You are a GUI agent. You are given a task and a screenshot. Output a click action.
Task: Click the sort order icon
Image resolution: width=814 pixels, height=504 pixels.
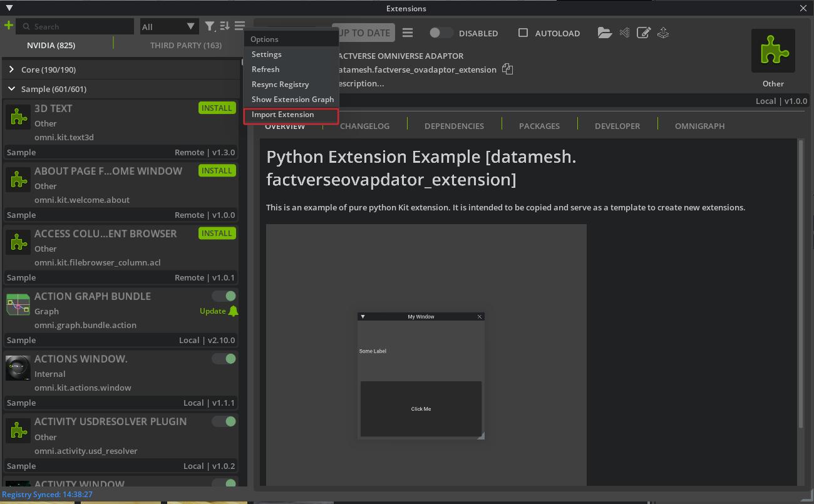(225, 26)
